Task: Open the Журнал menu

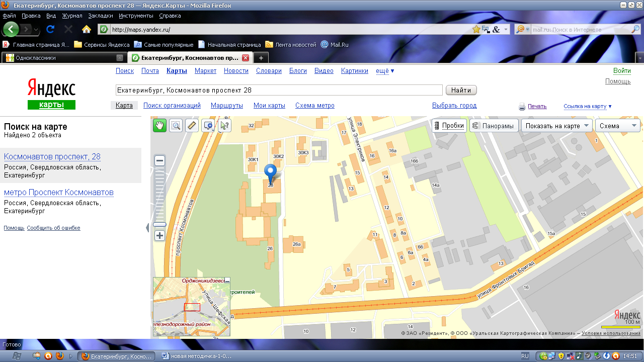Action: (x=72, y=16)
